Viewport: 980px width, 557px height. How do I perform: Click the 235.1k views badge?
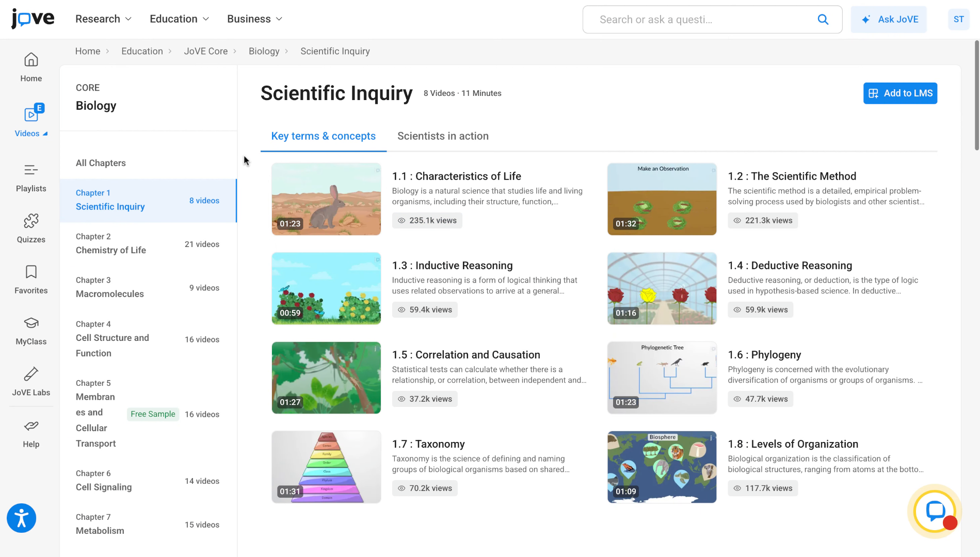(427, 221)
